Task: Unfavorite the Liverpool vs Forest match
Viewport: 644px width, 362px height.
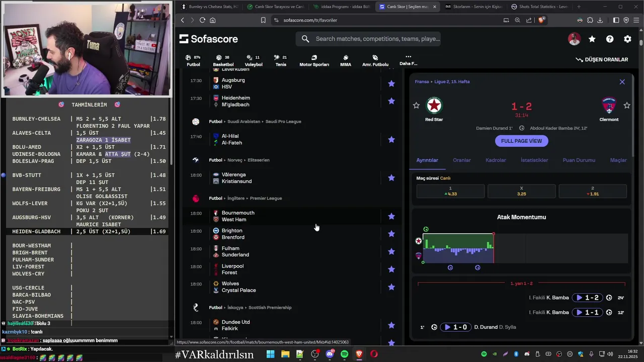Action: 391,269
